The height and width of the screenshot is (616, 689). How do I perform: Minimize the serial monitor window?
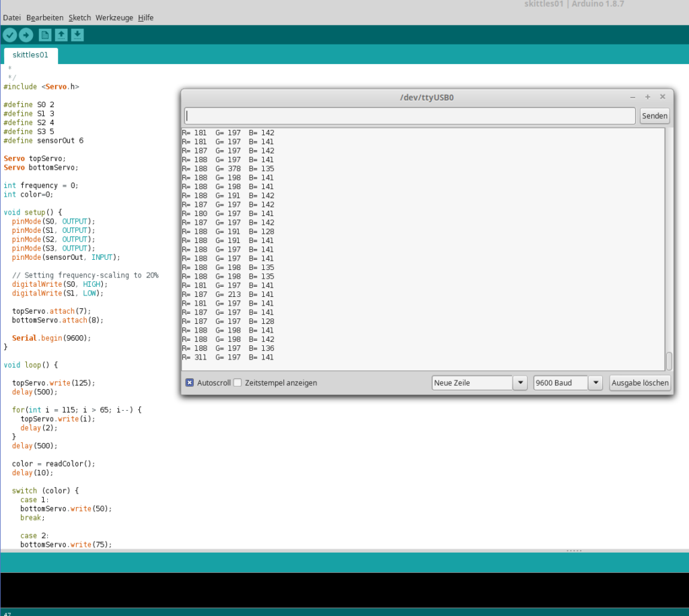(x=633, y=97)
